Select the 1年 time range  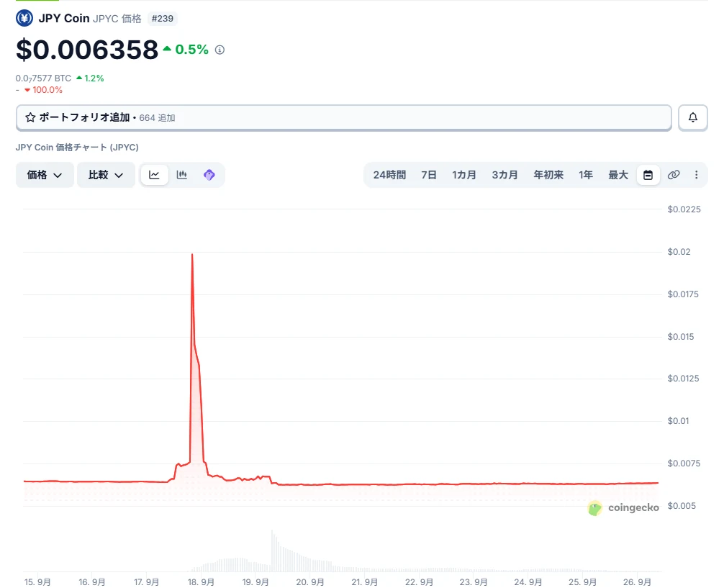[x=586, y=175]
